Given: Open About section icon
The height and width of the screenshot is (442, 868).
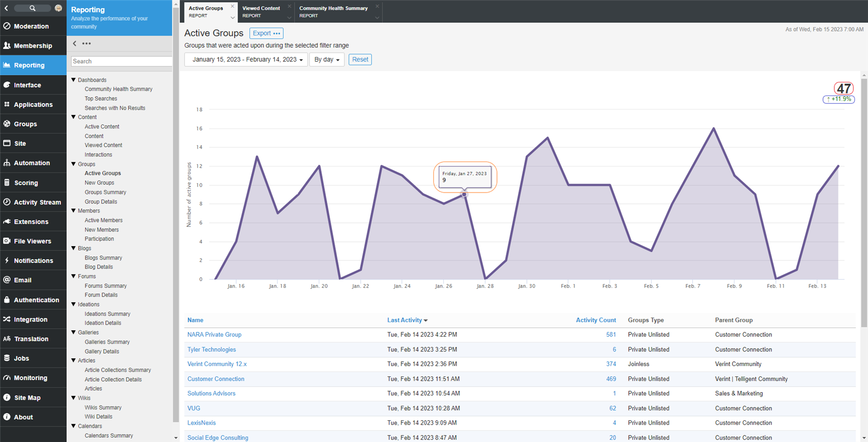Looking at the screenshot, I should pos(7,417).
